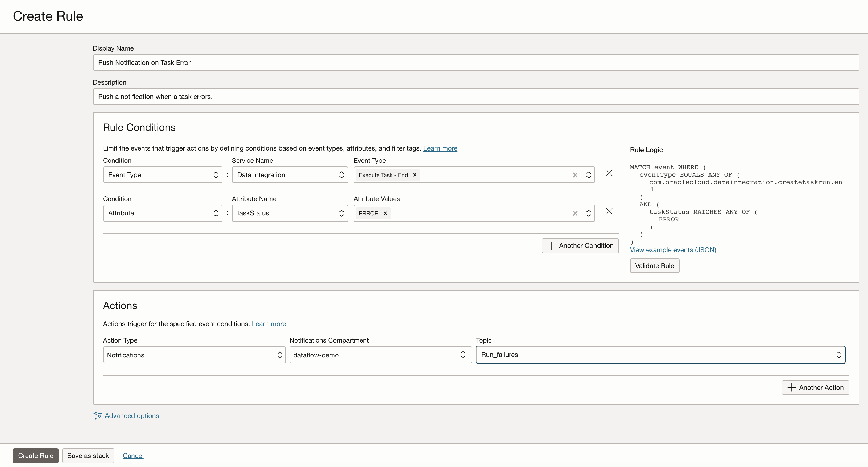Delete the Attribute condition row
This screenshot has height=467, width=868.
pos(609,211)
